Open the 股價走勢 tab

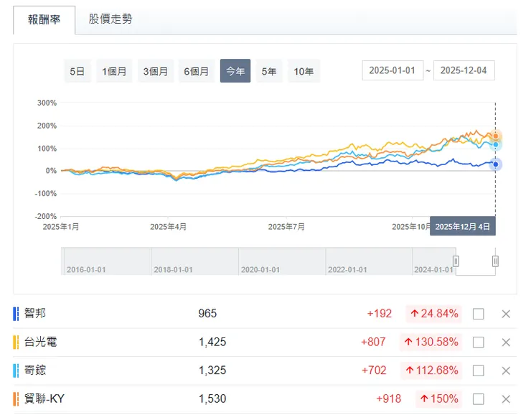coord(111,19)
